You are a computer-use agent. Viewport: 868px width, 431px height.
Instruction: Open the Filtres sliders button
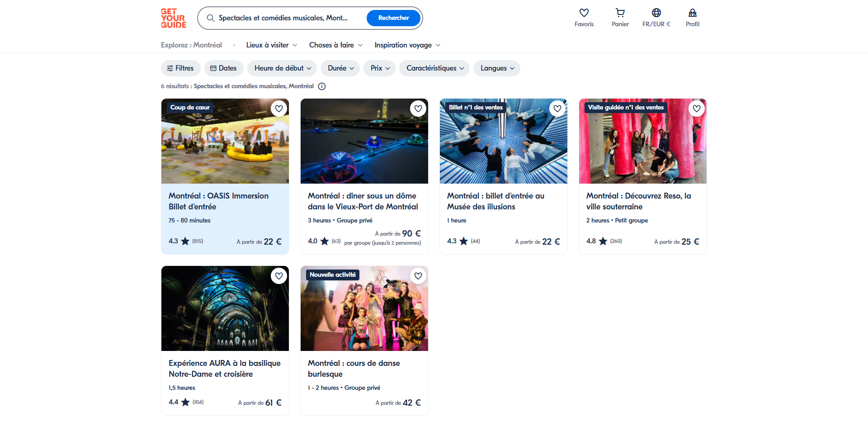tap(181, 68)
